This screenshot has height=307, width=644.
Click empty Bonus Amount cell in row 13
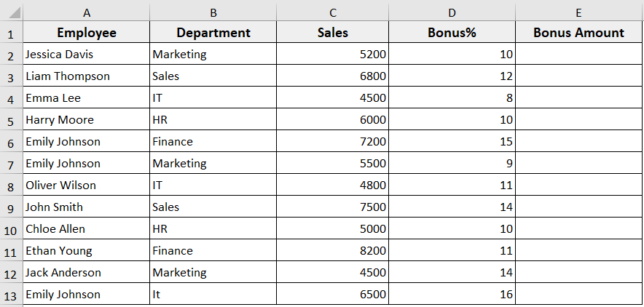(x=578, y=295)
